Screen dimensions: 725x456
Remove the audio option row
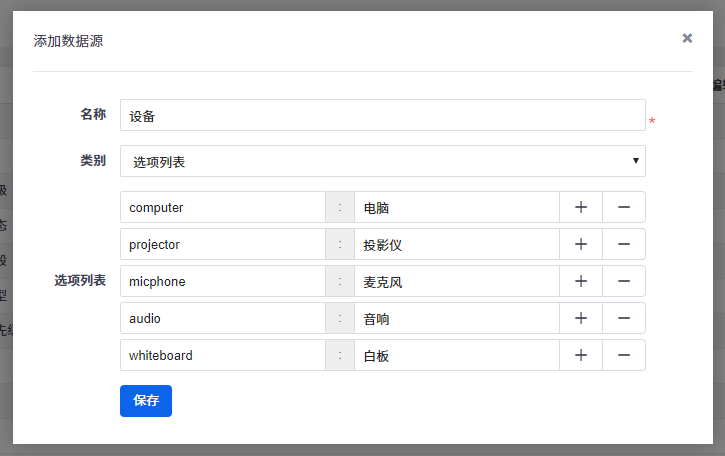(624, 318)
